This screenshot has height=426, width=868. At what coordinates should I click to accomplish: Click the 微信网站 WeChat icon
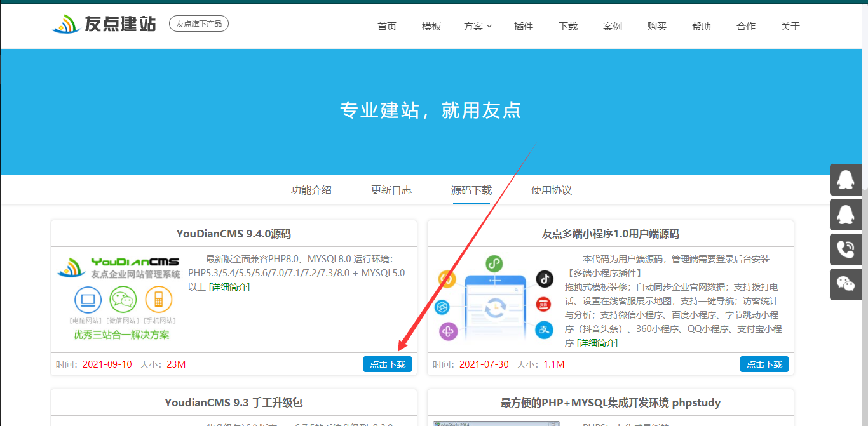[123, 300]
